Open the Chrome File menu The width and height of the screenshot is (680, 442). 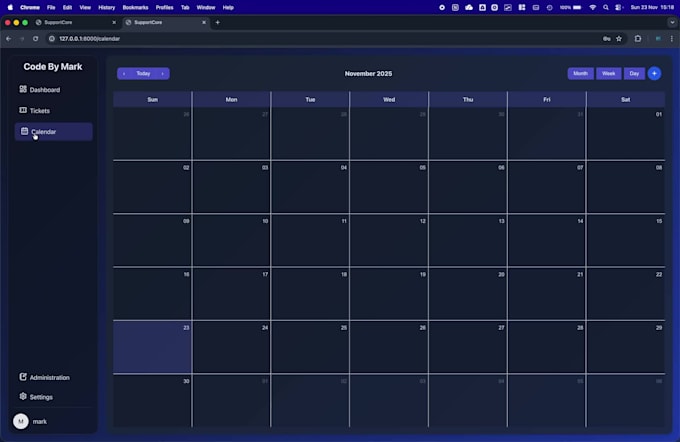click(x=51, y=7)
